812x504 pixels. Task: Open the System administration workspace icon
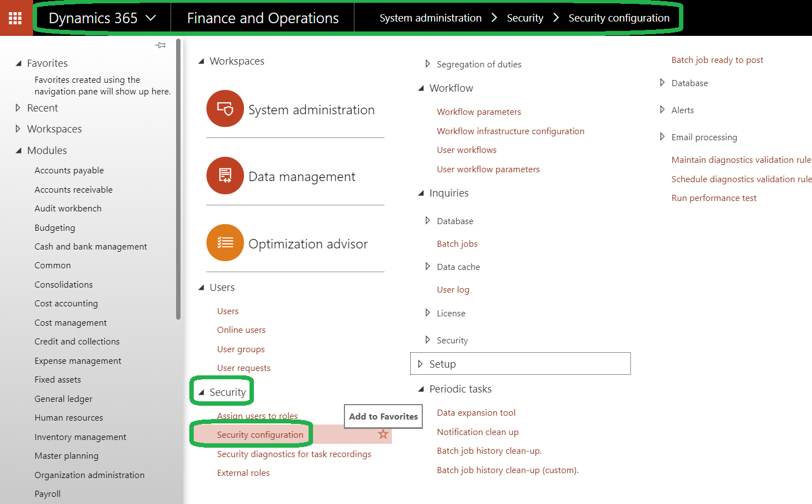pyautogui.click(x=225, y=109)
